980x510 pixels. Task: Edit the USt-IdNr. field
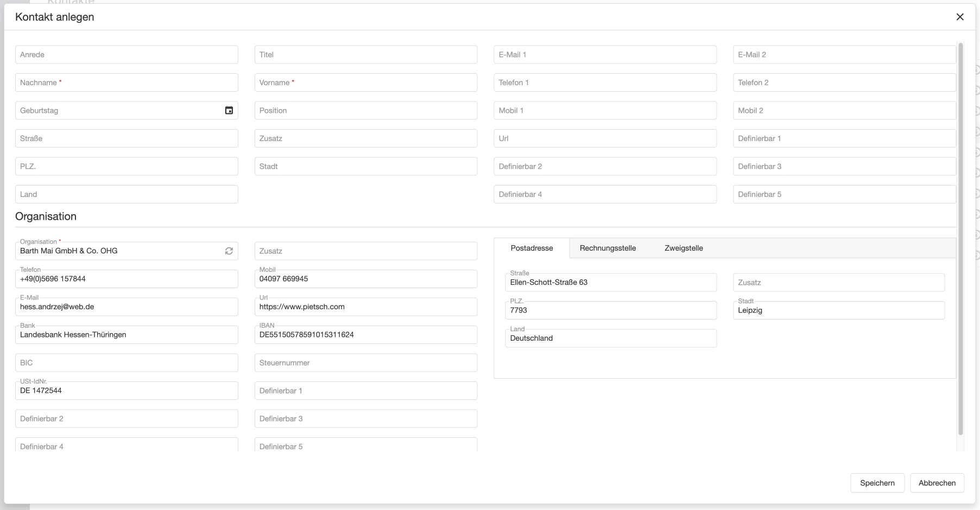click(x=127, y=391)
